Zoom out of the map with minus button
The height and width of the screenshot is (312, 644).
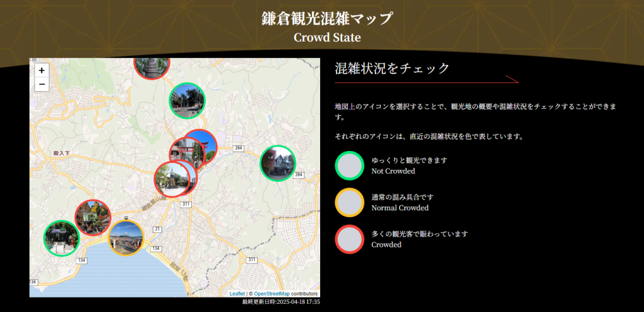tap(42, 84)
